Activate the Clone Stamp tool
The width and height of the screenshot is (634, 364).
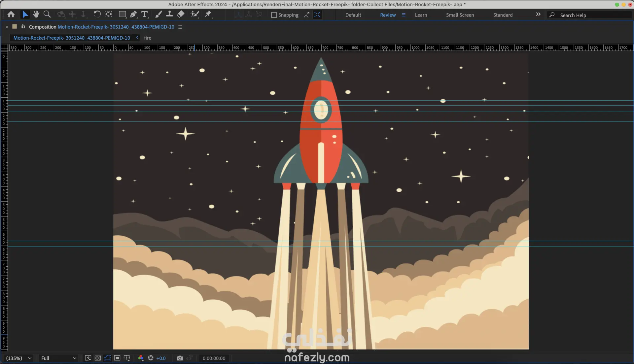(x=169, y=15)
